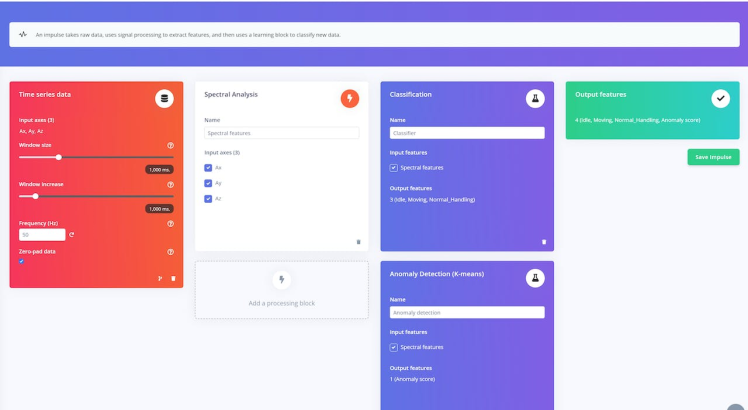
Task: Click the impulse description text in the banner
Action: 188,35
